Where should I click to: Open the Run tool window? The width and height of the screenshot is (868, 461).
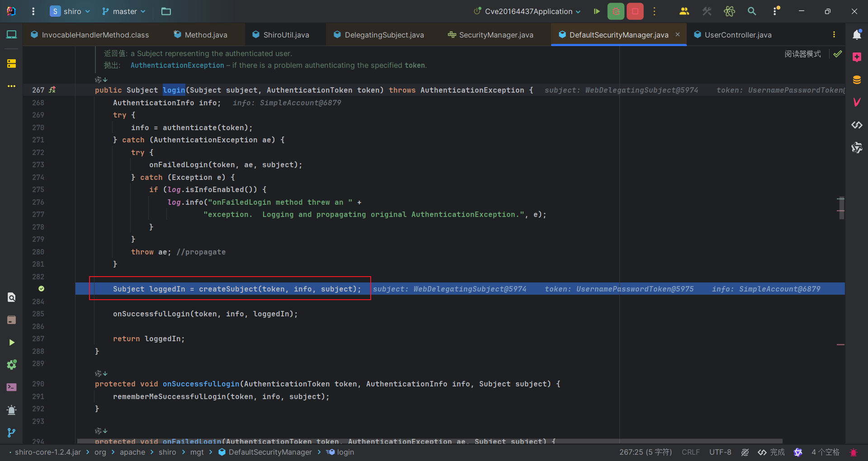11,342
